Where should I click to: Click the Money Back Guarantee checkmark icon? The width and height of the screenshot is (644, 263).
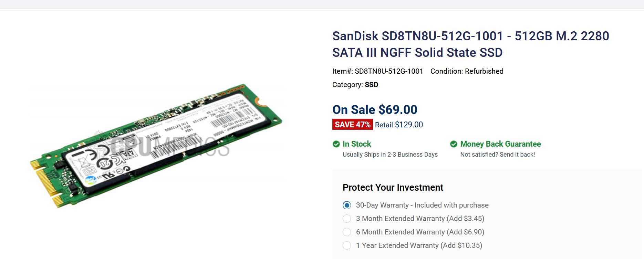coord(454,144)
